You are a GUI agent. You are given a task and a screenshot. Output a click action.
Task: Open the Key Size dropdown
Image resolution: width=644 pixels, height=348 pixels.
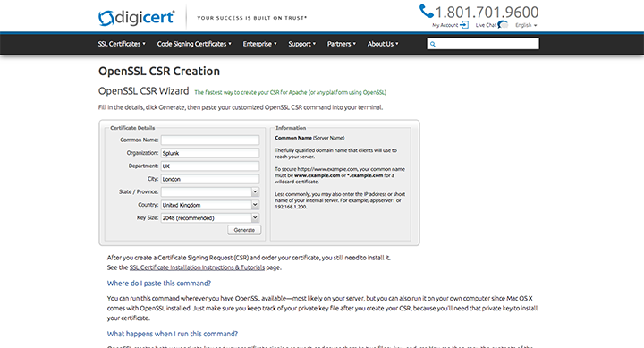point(210,217)
